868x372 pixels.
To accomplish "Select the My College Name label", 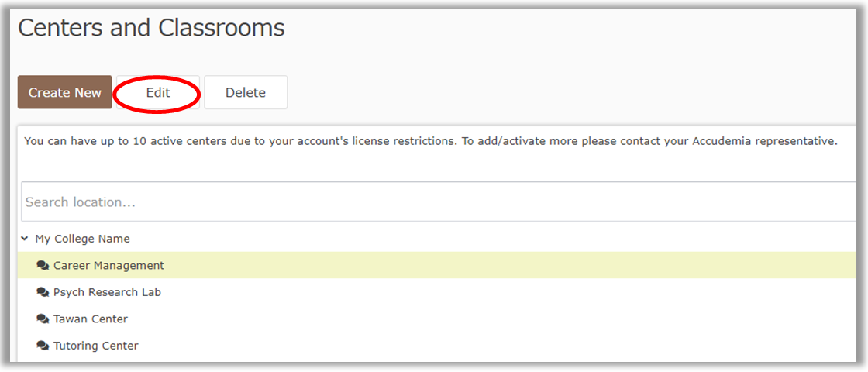I will [x=82, y=239].
